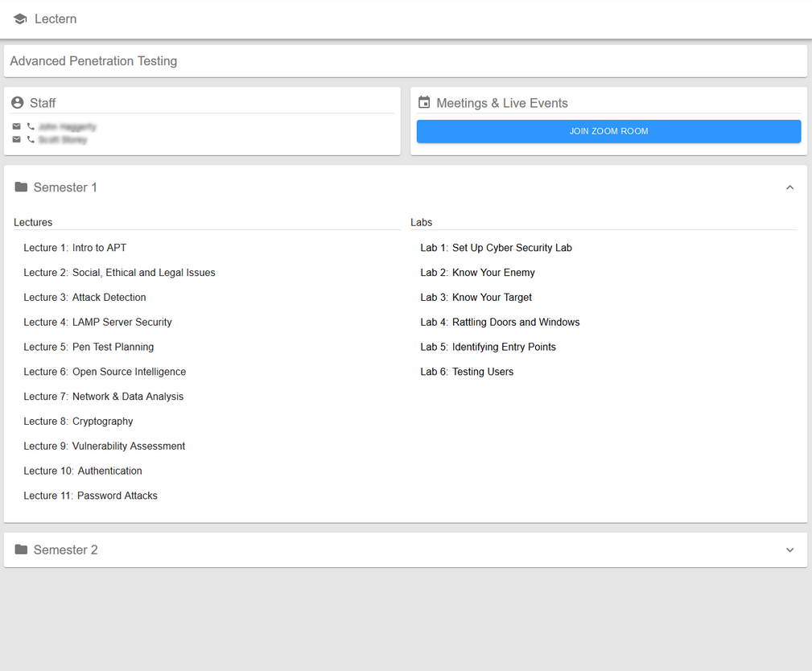The width and height of the screenshot is (812, 671).
Task: Go to Lab 4: Rattling Doors and Windows
Action: tap(500, 322)
